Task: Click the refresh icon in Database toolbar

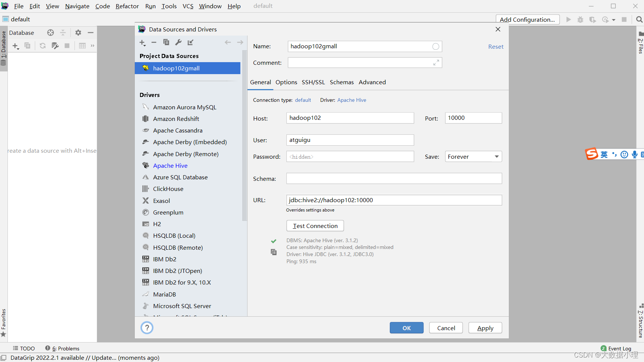Action: pyautogui.click(x=43, y=46)
